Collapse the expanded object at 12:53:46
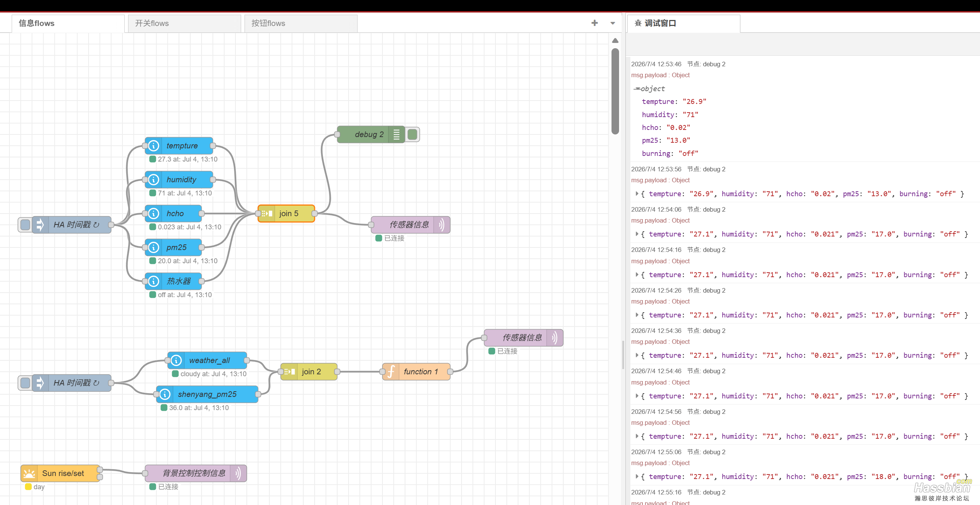This screenshot has height=505, width=980. click(x=637, y=88)
